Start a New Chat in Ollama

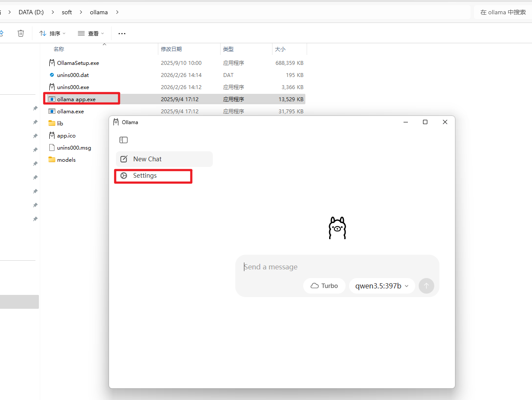[x=164, y=159]
